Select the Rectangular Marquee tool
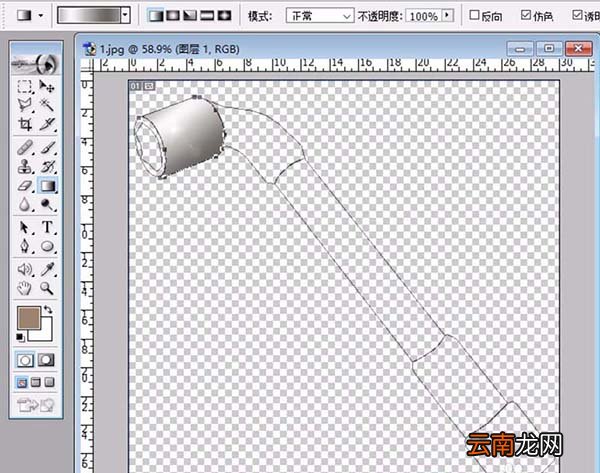Screen dimensions: 600x473 tap(25, 86)
